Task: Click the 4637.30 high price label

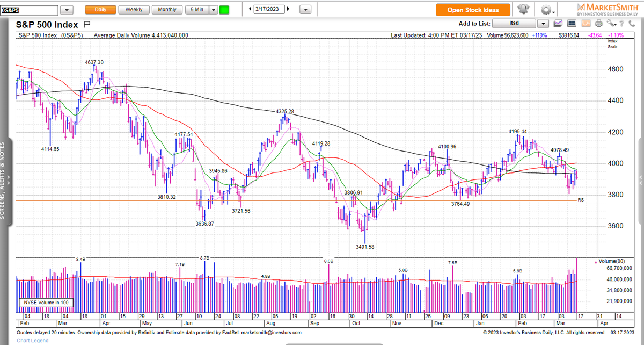Action: [x=94, y=62]
